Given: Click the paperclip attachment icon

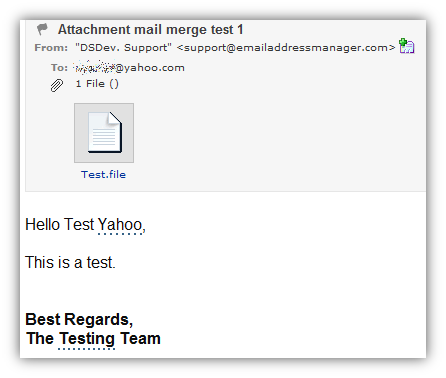Looking at the screenshot, I should coord(57,85).
